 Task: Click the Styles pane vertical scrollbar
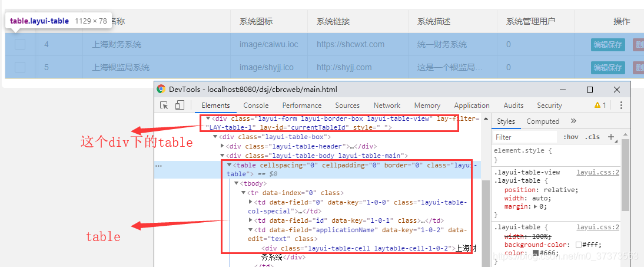[625, 175]
